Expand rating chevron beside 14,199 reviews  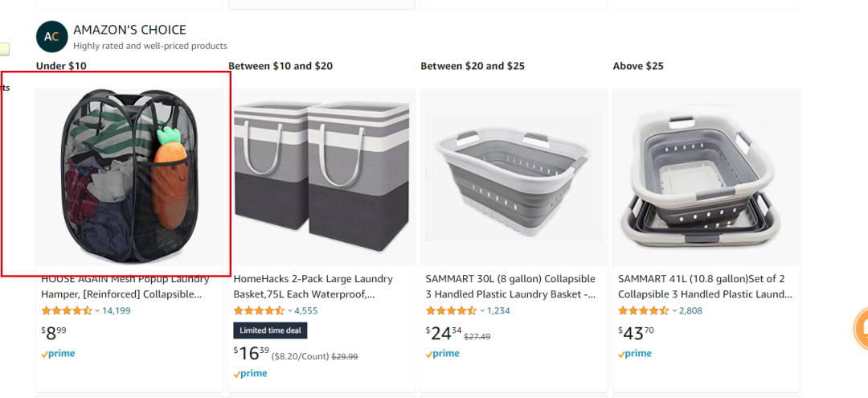97,310
